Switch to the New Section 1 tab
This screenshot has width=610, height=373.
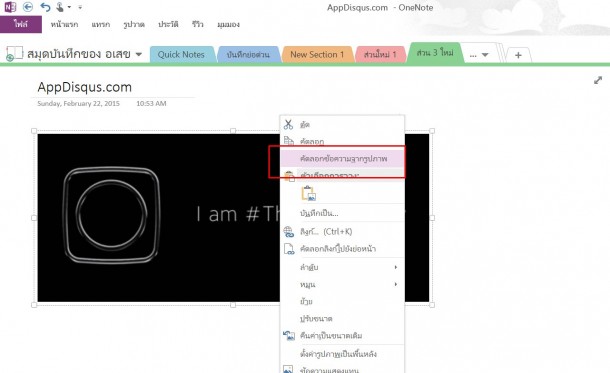[317, 54]
